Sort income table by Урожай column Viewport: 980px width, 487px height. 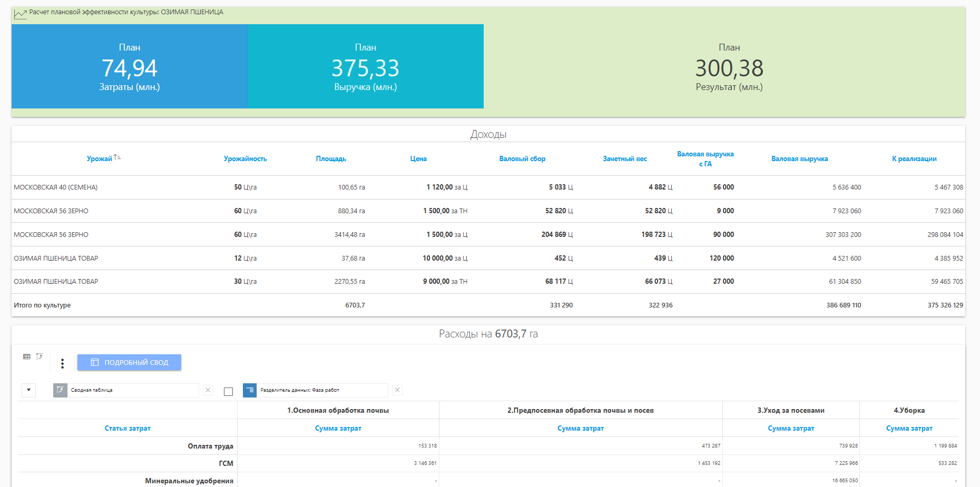click(x=100, y=159)
